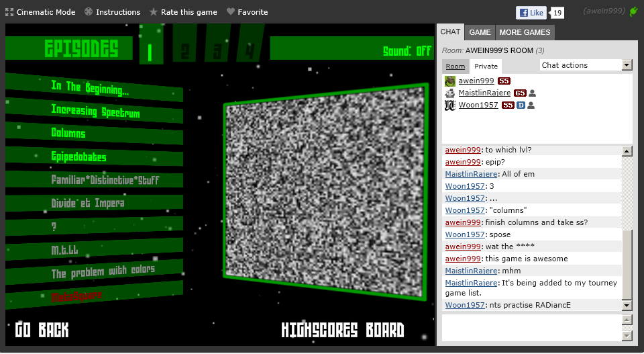Screen dimensions: 644x354
Task: Click Woon1957 on 'nts practise RADiancE' message
Action: [464, 305]
